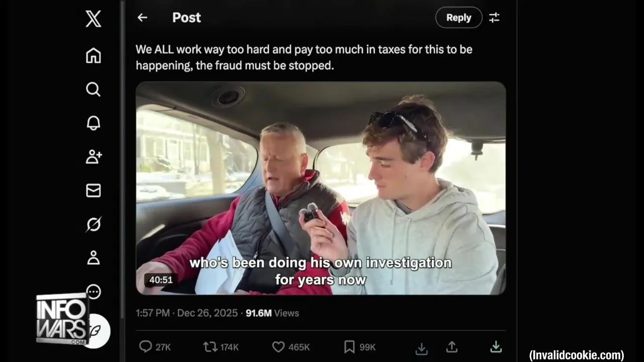Open the Search (magnifier) sidebar icon

point(93,89)
